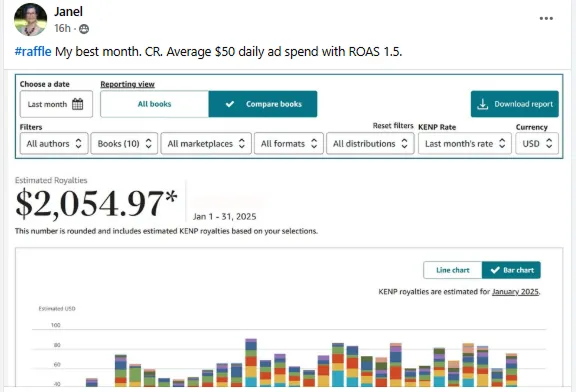Expand the All marketplaces dropdown
The height and width of the screenshot is (392, 576).
pos(206,144)
